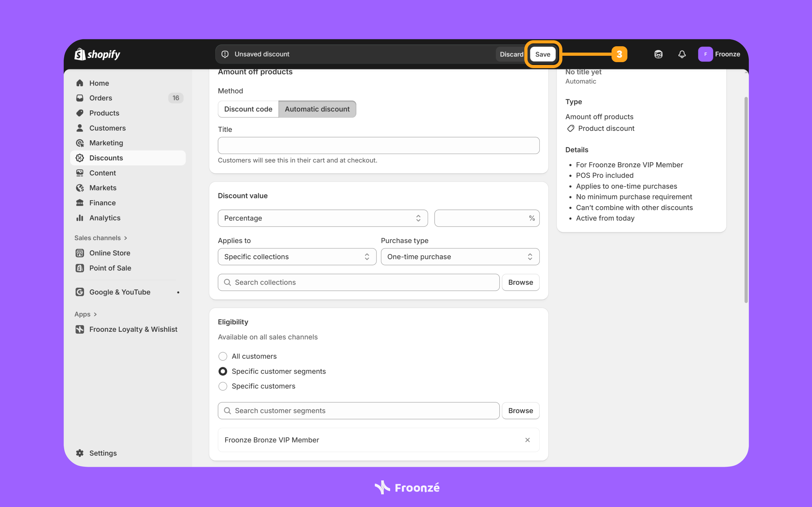Open the Percentage discount type dropdown
Viewport: 812px width, 507px height.
tap(323, 218)
